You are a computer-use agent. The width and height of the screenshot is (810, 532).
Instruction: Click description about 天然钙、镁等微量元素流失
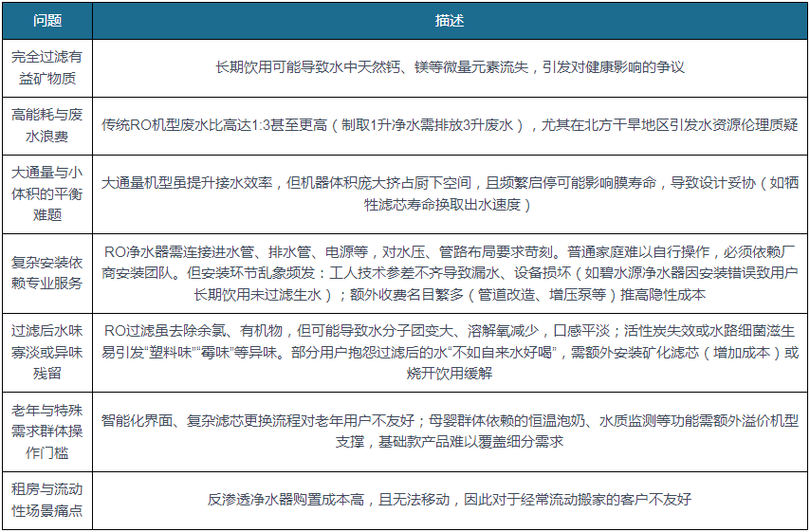[450, 68]
